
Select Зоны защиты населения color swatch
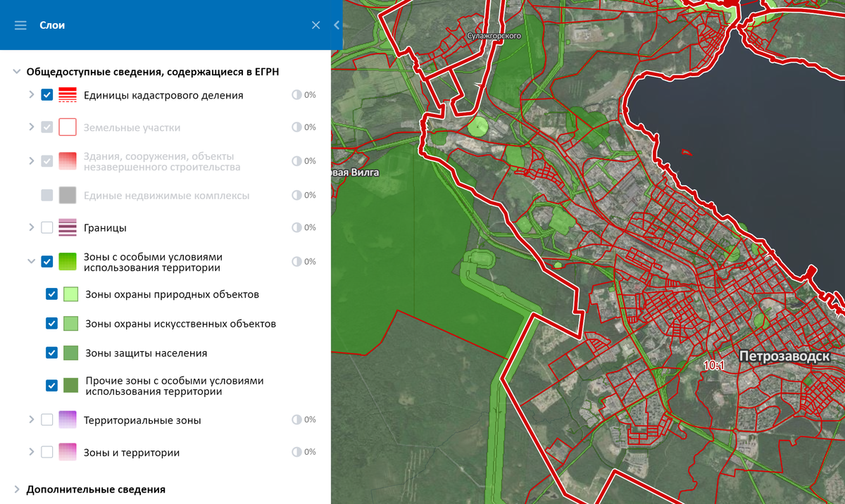click(x=70, y=353)
